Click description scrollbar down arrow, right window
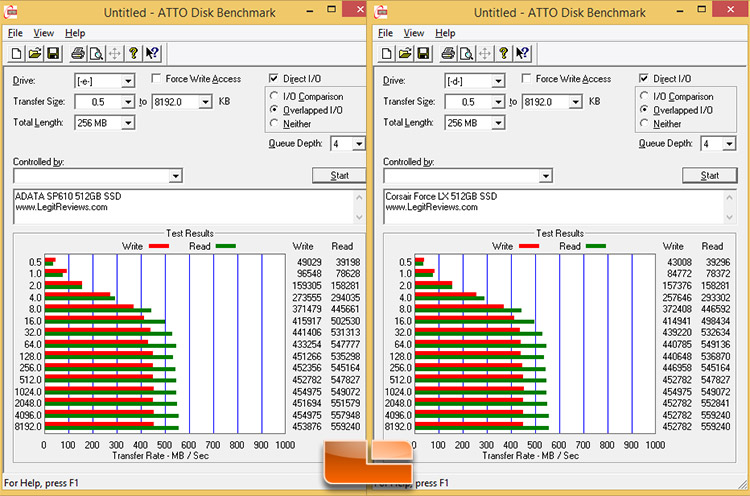Image resolution: width=750 pixels, height=496 pixels. (x=729, y=217)
